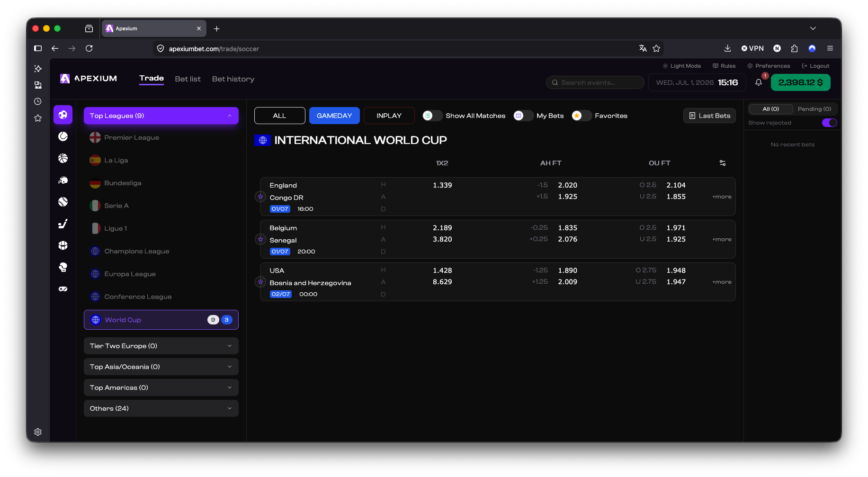Screen dimensions: 868x477
Task: Toggle My Bets filter switch
Action: 523,116
